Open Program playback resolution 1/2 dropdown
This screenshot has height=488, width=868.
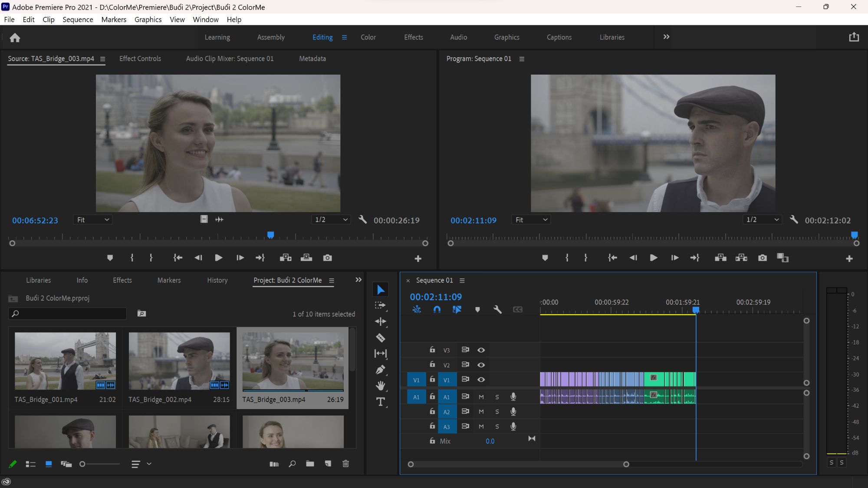[x=762, y=219]
